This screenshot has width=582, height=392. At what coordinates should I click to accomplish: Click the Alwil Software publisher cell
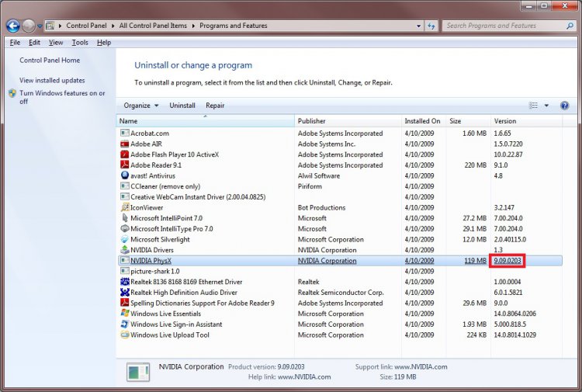(x=319, y=175)
